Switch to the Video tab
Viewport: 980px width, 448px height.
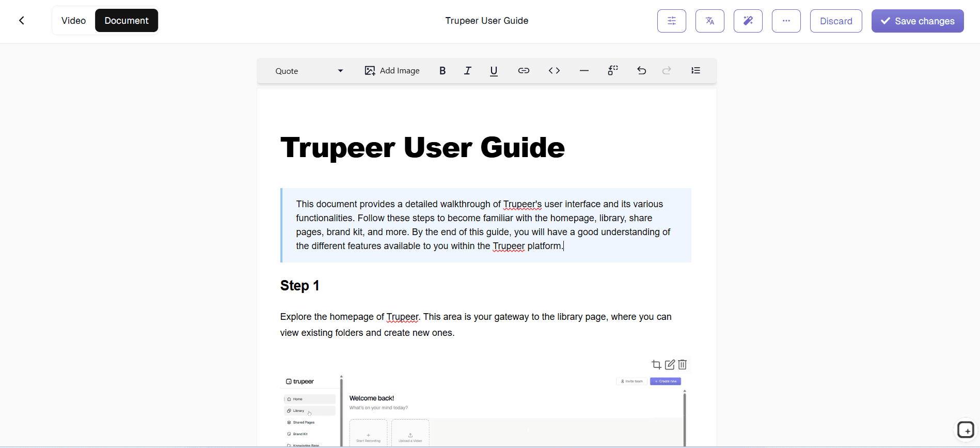coord(73,21)
